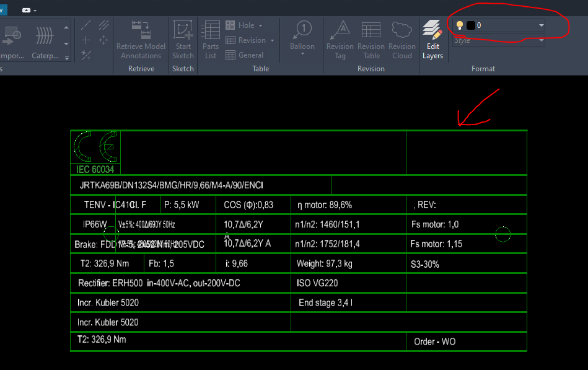
Task: Click the camera capture icon in top bar
Action: click(x=26, y=10)
